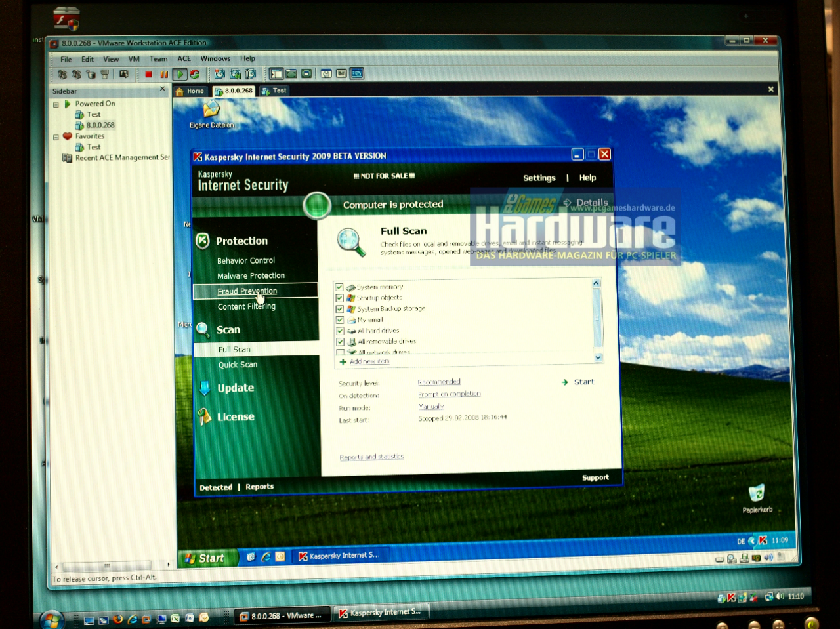Image resolution: width=840 pixels, height=629 pixels.
Task: Collapse the Powered On tree node
Action: coord(56,104)
